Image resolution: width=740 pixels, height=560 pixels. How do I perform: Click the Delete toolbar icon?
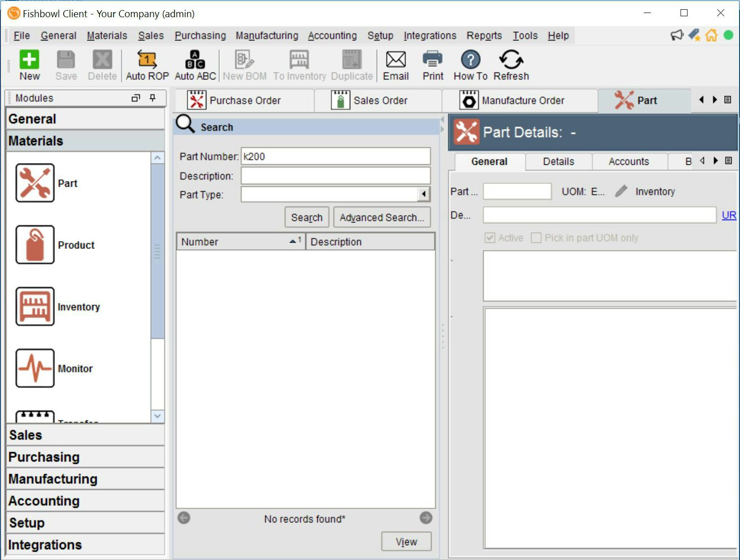102,65
